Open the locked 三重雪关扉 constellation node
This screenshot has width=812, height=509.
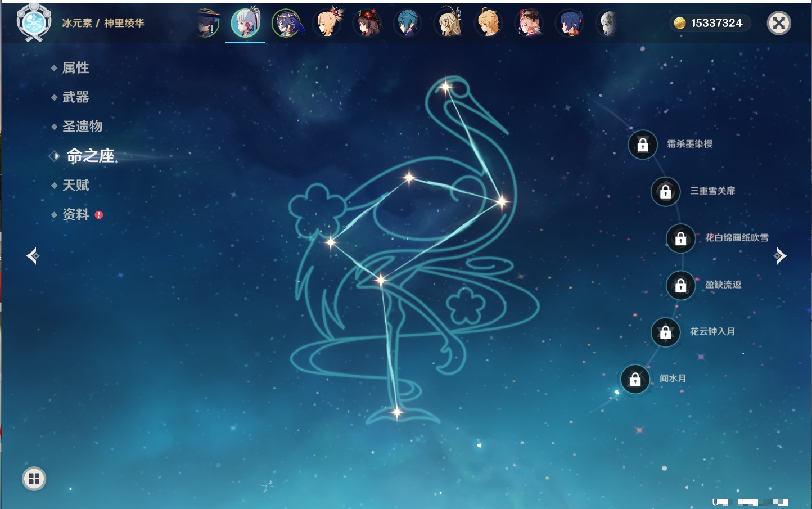point(665,191)
